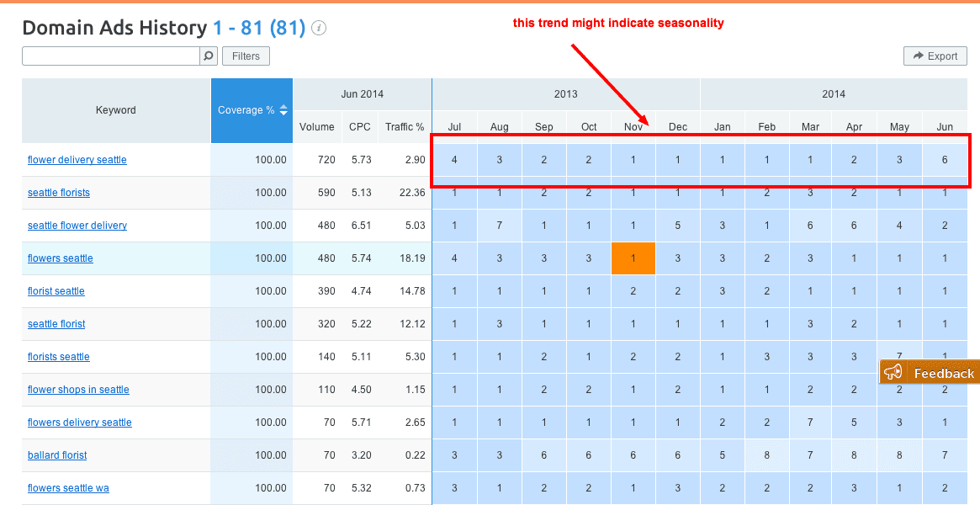The width and height of the screenshot is (980, 505).
Task: Open the 'flowers seattle wa' keyword link
Action: click(x=68, y=488)
